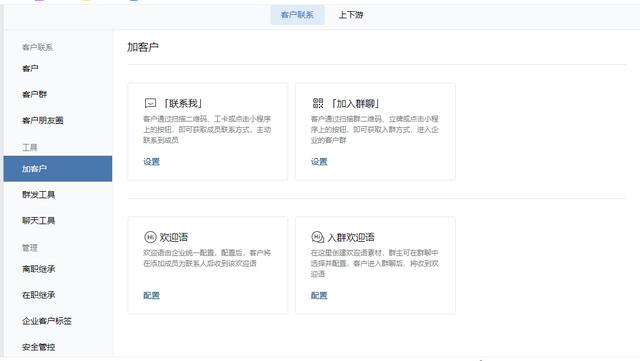Select 加客户 in the sidebar
Screen dimensions: 640x361
coord(58,169)
